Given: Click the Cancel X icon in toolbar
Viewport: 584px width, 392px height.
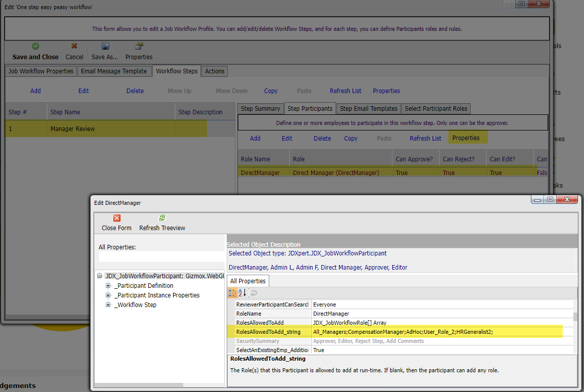Looking at the screenshot, I should 74,46.
